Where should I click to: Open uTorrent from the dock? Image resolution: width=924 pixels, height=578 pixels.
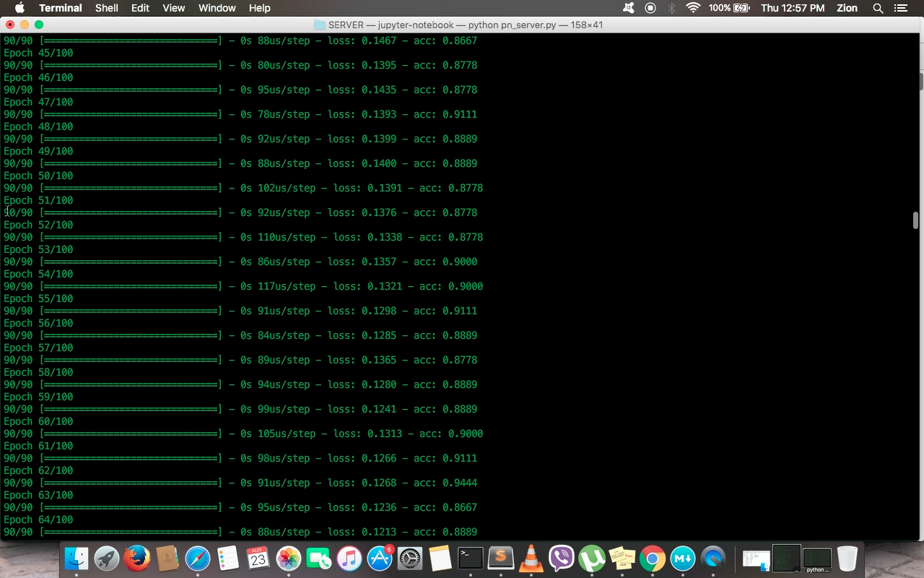pos(592,558)
